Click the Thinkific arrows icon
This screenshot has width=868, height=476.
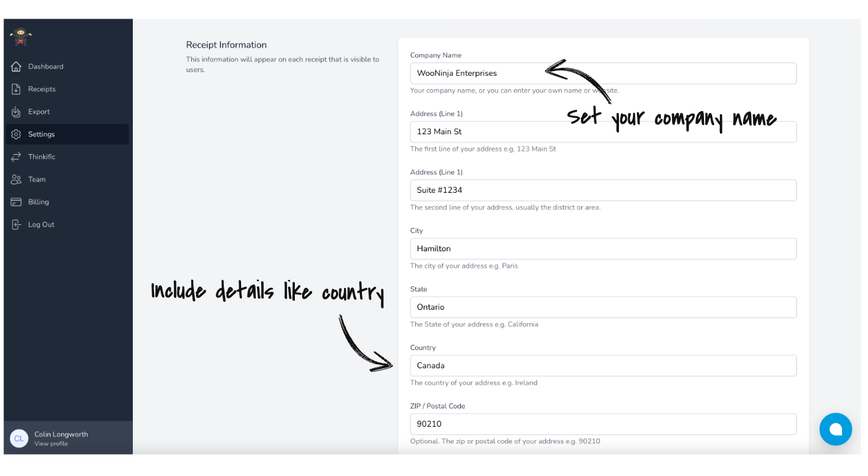tap(17, 157)
